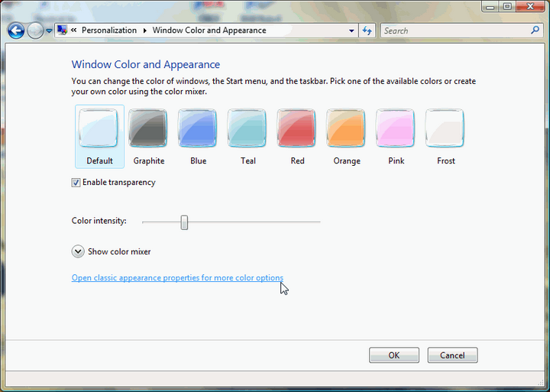The height and width of the screenshot is (392, 550).
Task: Expand the Show color mixer section
Action: (x=78, y=251)
